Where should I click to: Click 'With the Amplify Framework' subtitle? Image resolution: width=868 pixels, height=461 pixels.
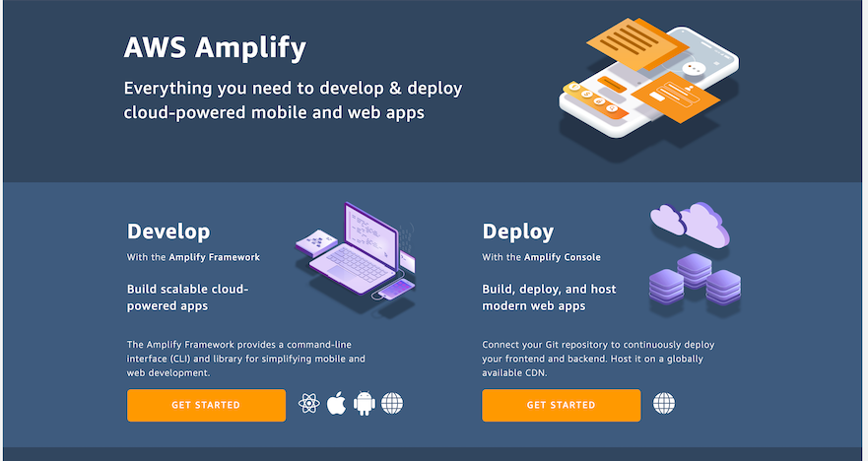[x=193, y=257]
